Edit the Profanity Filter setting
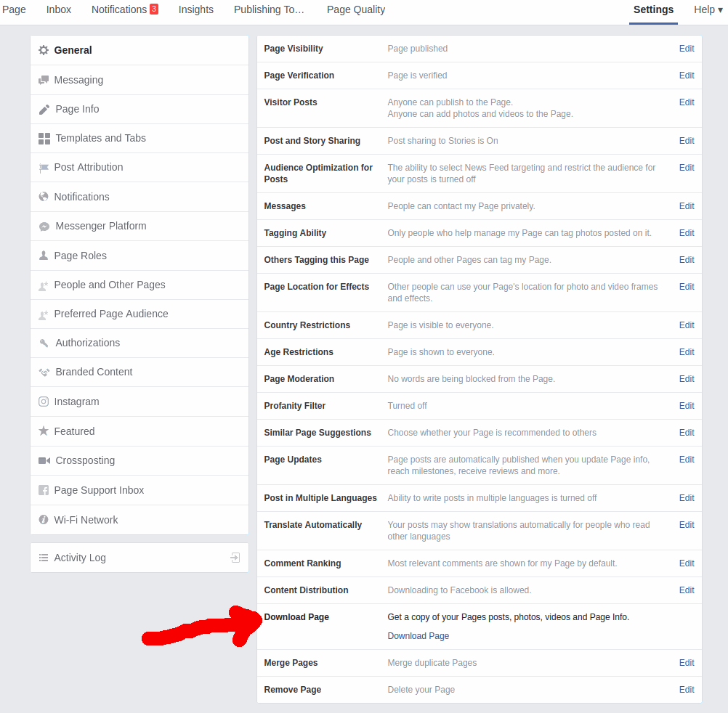 point(686,405)
